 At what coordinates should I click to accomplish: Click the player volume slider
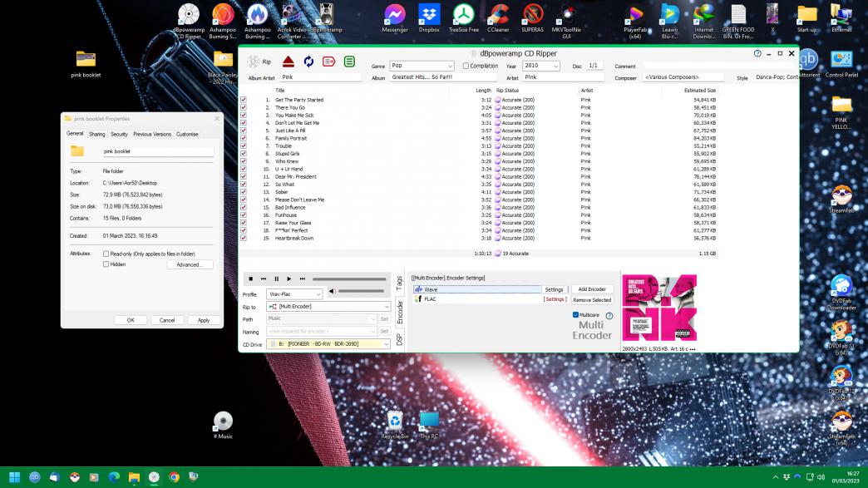coord(360,291)
